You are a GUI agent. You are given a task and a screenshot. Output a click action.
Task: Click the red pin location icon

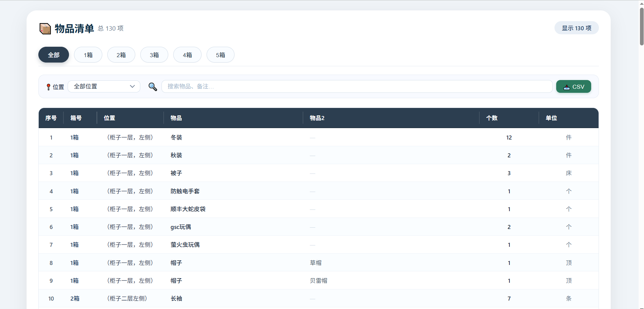pos(48,87)
